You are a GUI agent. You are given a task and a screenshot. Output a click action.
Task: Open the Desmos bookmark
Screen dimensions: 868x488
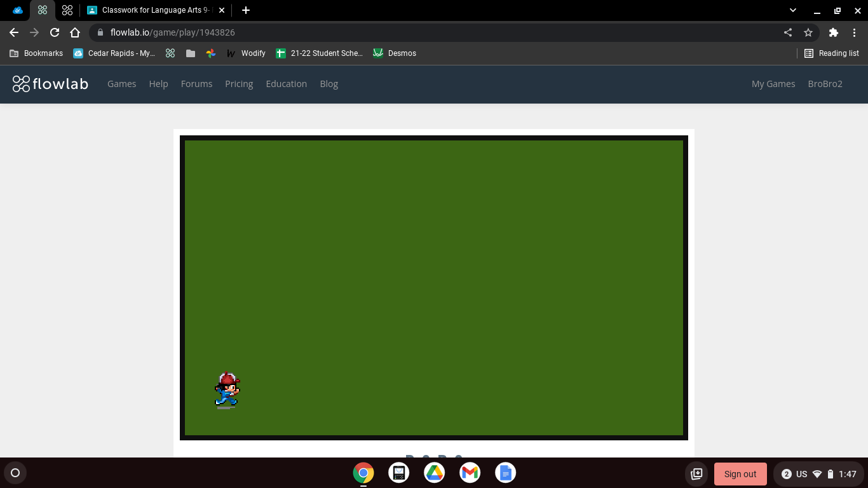click(395, 53)
